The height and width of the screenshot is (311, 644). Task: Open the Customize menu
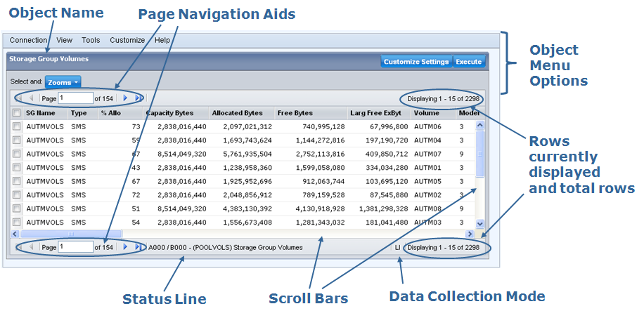point(127,41)
